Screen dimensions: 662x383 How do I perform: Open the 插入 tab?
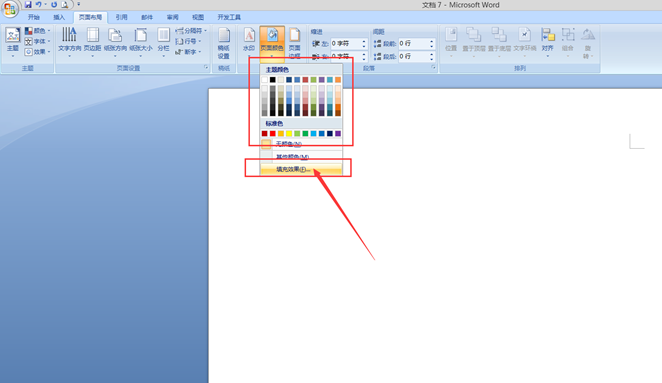pyautogui.click(x=59, y=17)
